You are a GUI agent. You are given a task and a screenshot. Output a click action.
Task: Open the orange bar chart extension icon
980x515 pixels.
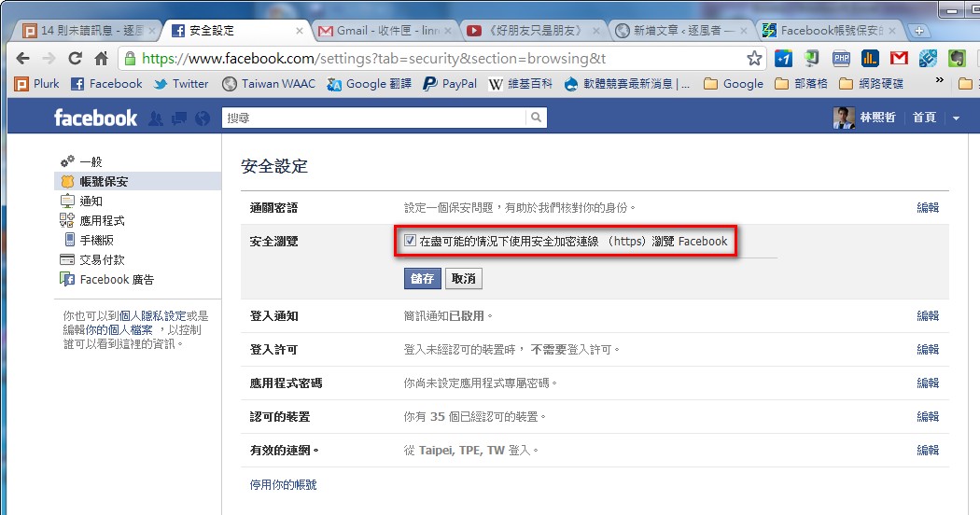tap(870, 59)
